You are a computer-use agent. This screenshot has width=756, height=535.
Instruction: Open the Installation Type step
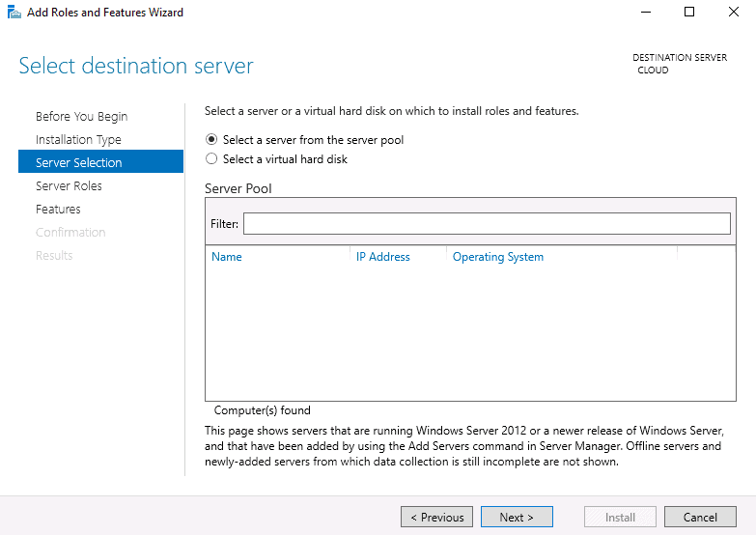coord(78,139)
